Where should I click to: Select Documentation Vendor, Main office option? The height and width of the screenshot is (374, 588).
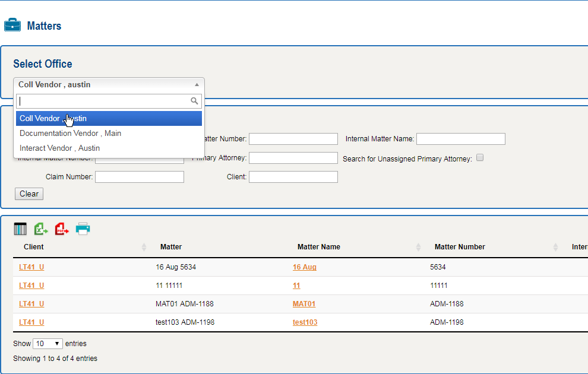coord(70,134)
